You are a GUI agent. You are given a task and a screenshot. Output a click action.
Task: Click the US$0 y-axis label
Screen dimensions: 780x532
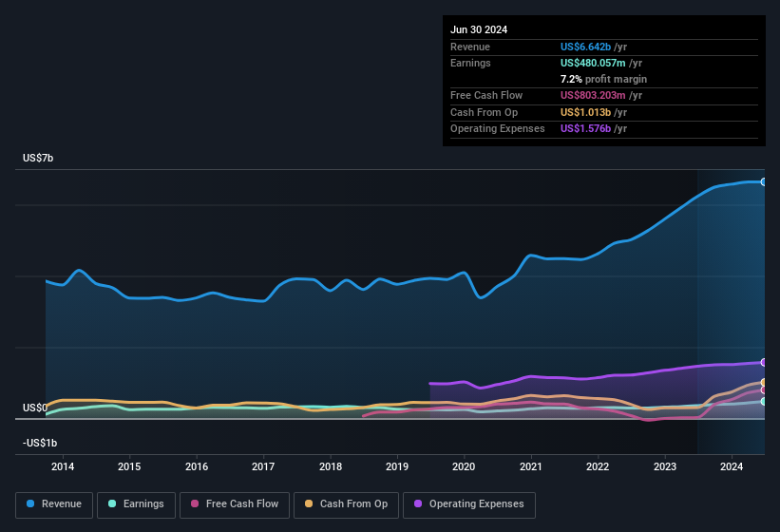35,408
